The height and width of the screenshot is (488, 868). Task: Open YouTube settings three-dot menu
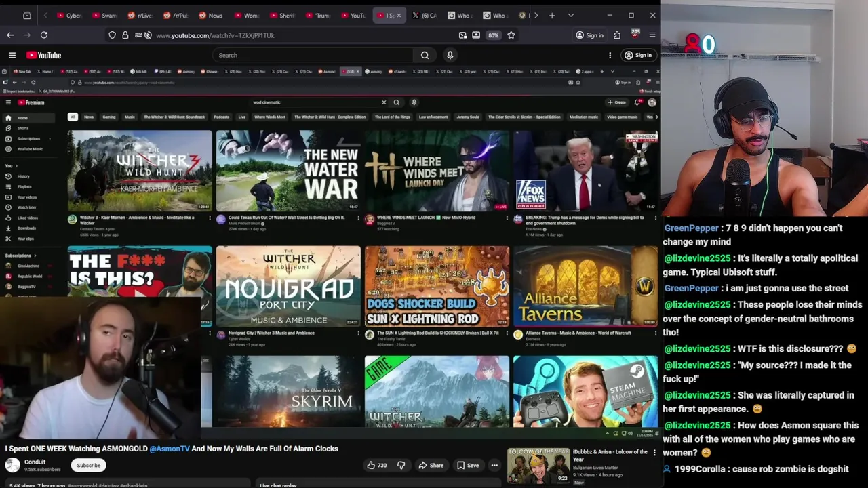click(610, 56)
